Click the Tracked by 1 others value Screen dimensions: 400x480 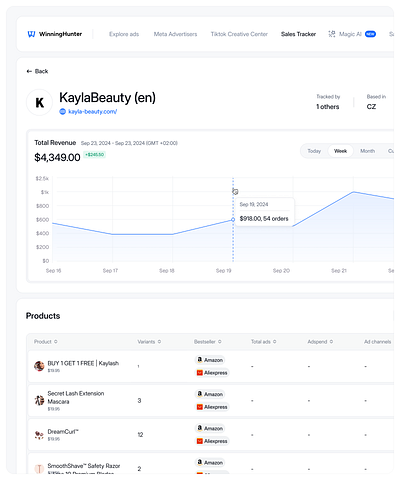[328, 107]
